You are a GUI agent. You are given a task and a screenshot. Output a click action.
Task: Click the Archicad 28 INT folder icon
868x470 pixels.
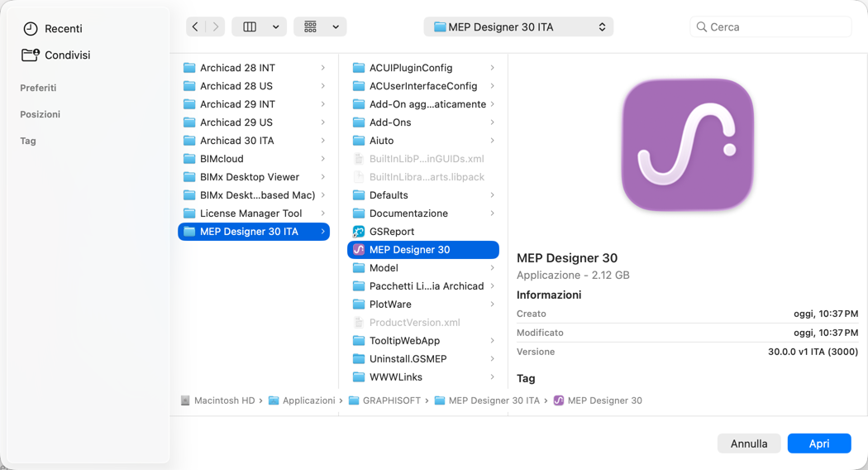189,68
